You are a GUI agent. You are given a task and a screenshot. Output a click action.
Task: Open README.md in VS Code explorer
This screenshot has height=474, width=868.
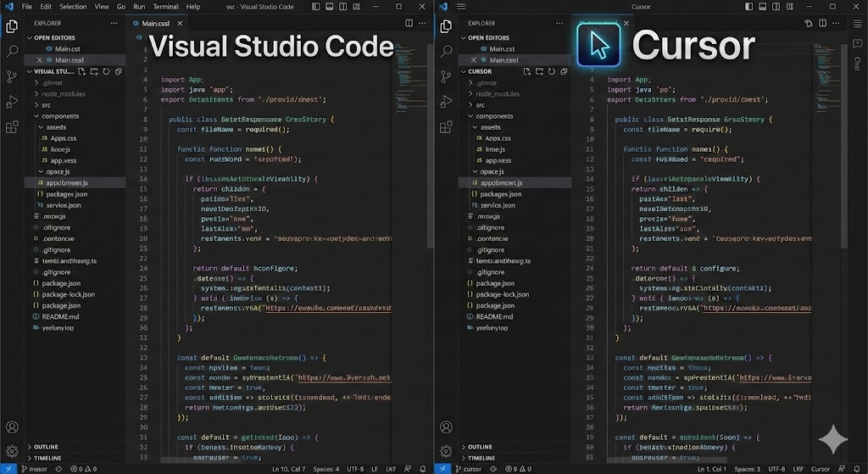tap(75, 317)
